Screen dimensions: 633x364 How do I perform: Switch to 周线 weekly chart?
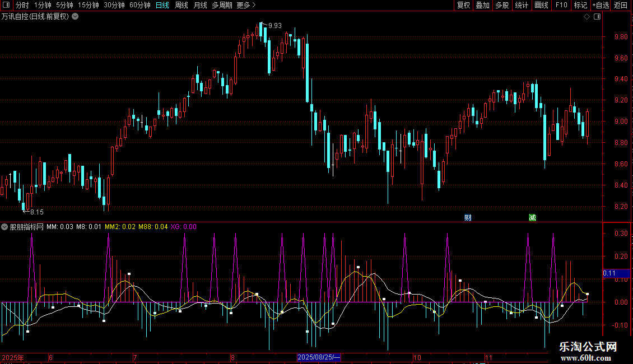(x=181, y=5)
